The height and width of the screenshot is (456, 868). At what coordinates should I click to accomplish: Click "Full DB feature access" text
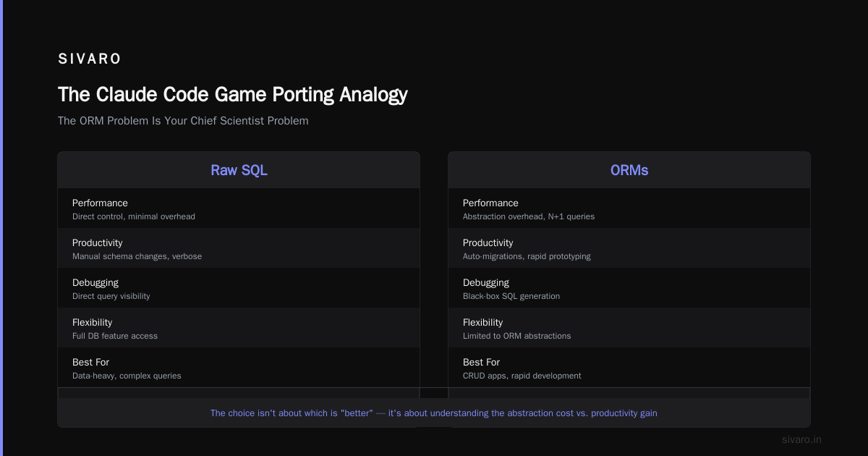(x=115, y=336)
